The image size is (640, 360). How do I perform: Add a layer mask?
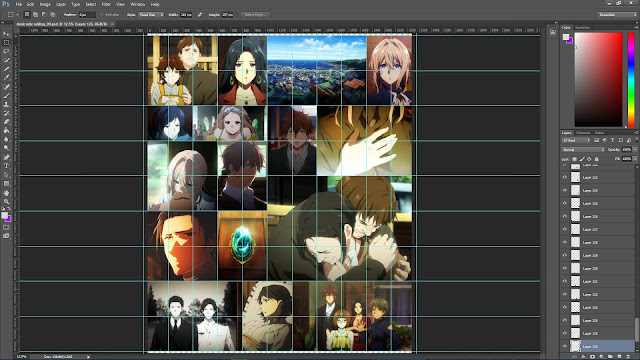pyautogui.click(x=592, y=357)
